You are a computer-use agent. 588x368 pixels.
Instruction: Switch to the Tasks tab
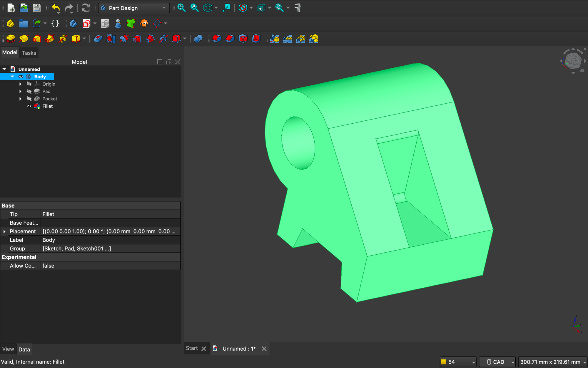pyautogui.click(x=29, y=53)
